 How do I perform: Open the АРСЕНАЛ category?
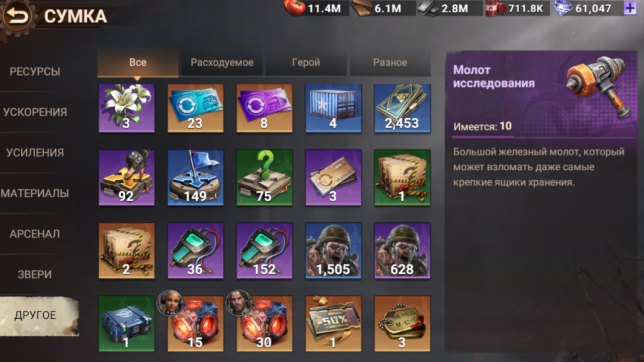[x=35, y=234]
